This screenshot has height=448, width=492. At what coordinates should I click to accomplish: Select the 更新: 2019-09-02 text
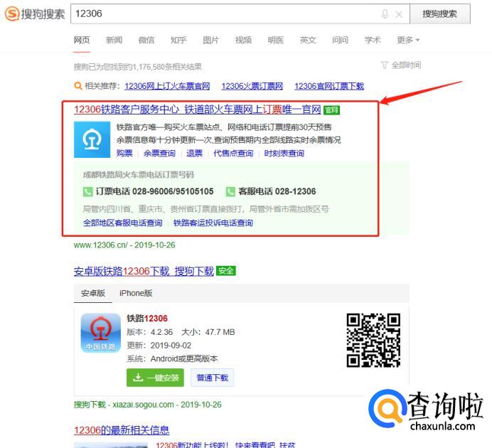(159, 346)
